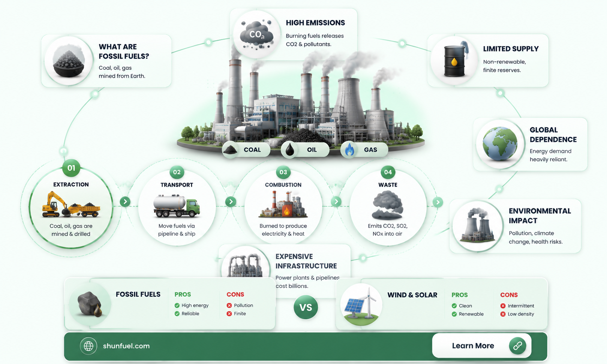The height and width of the screenshot is (364, 607).
Task: Click 'Emits CO2, SO2, NOx into air' text
Action: 388,230
